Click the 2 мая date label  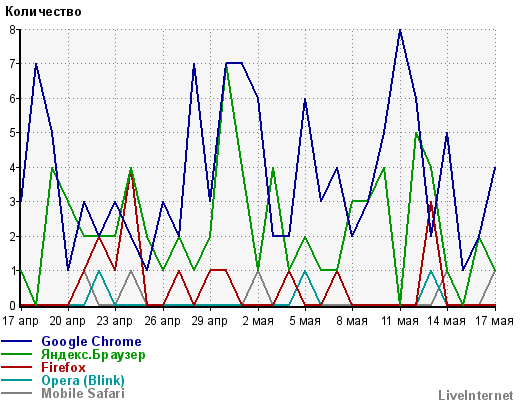tap(258, 321)
